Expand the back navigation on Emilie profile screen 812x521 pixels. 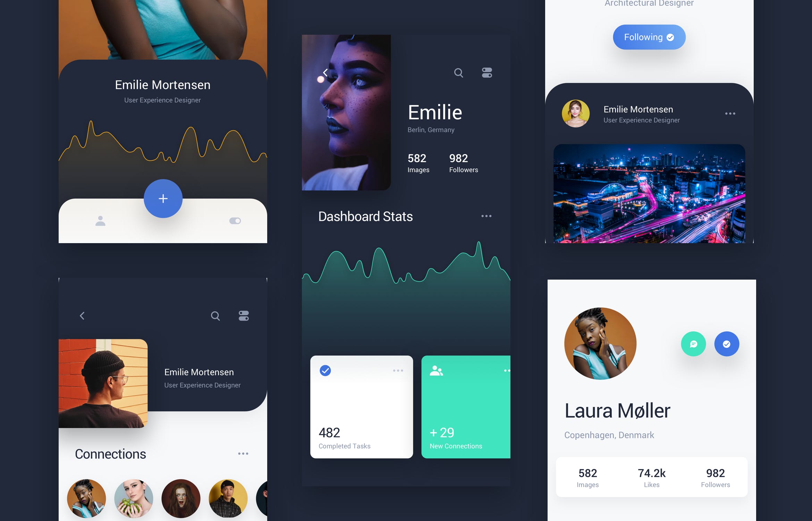click(x=325, y=74)
